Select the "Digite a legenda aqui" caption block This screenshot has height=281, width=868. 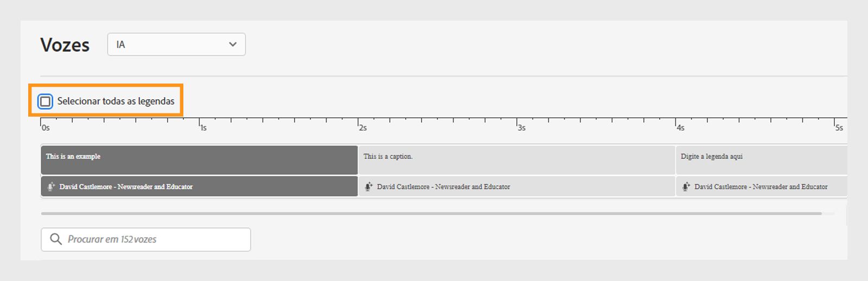click(x=761, y=159)
